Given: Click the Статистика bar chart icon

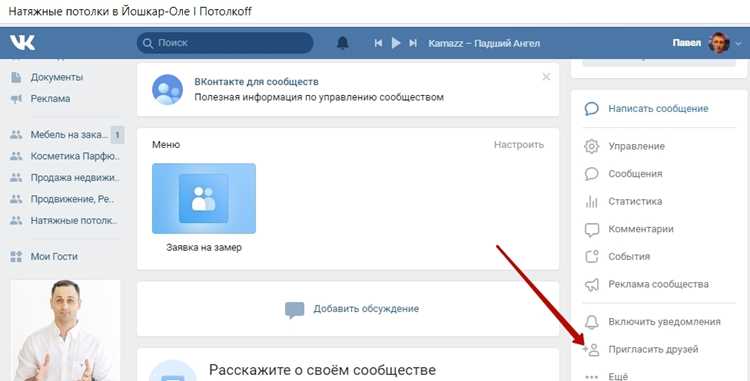Looking at the screenshot, I should click(592, 201).
